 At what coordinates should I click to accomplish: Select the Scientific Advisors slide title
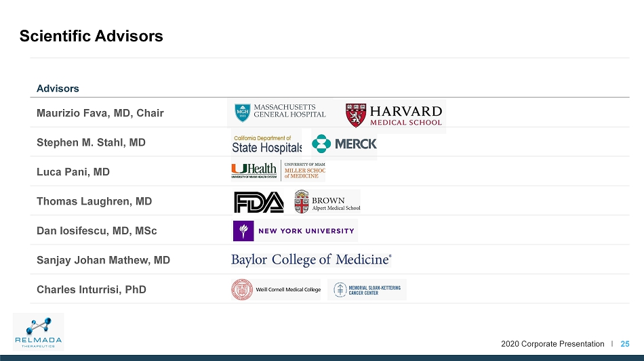click(92, 36)
